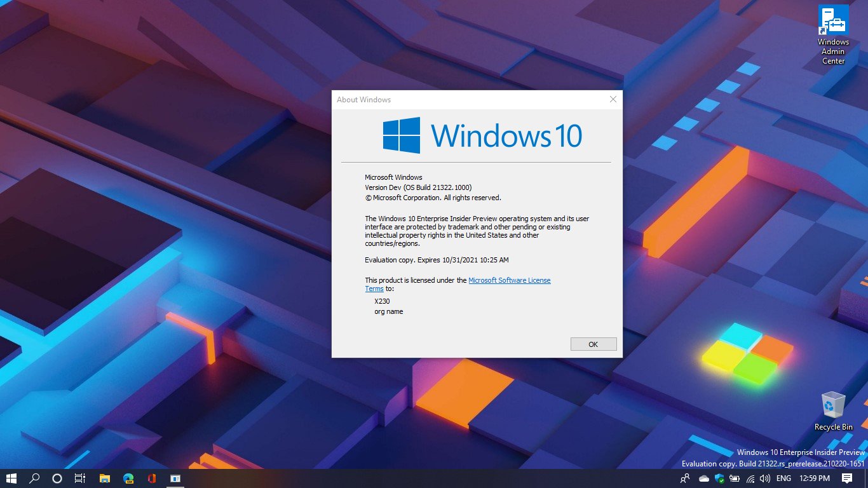This screenshot has width=868, height=488.
Task: Select the Windows Admin Center shortcut
Action: click(x=833, y=35)
